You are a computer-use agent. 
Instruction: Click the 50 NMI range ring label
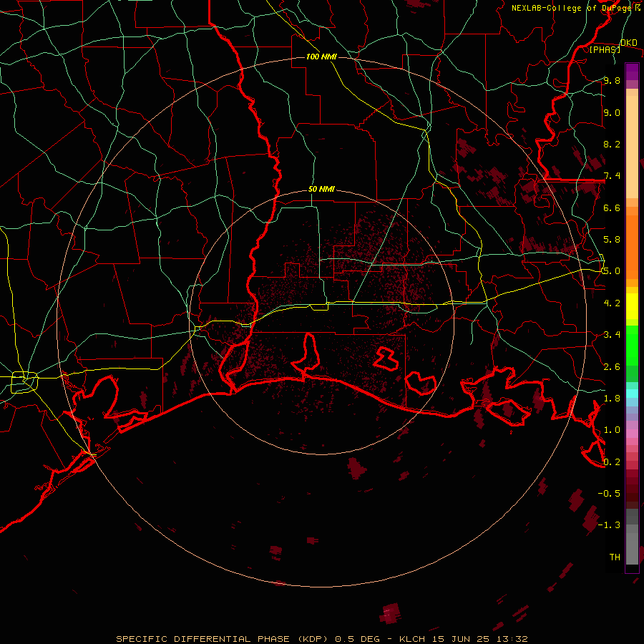point(321,190)
